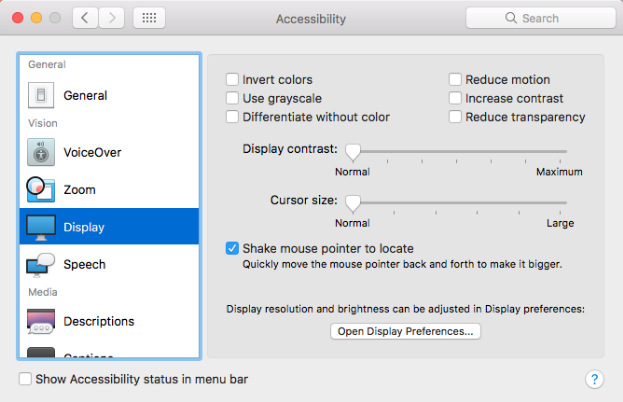Enable Reduce transparency option
623x402 pixels.
(x=455, y=117)
